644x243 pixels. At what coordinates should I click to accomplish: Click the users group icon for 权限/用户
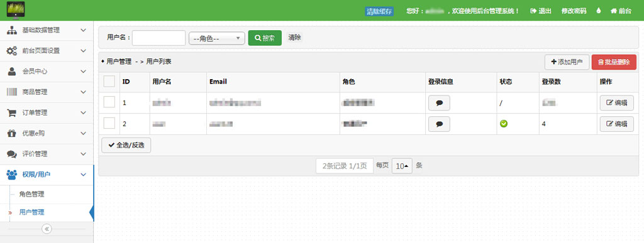[11, 175]
